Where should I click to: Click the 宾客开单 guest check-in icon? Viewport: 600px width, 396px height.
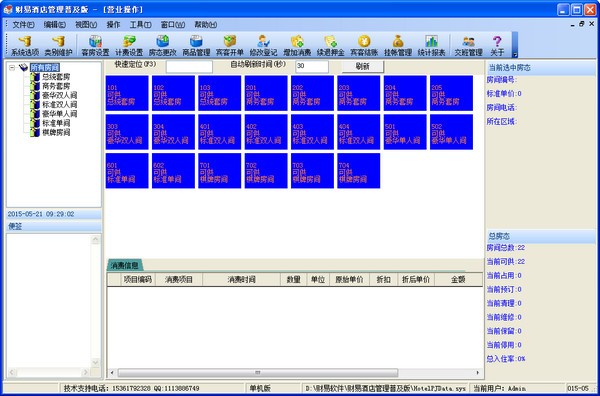230,46
